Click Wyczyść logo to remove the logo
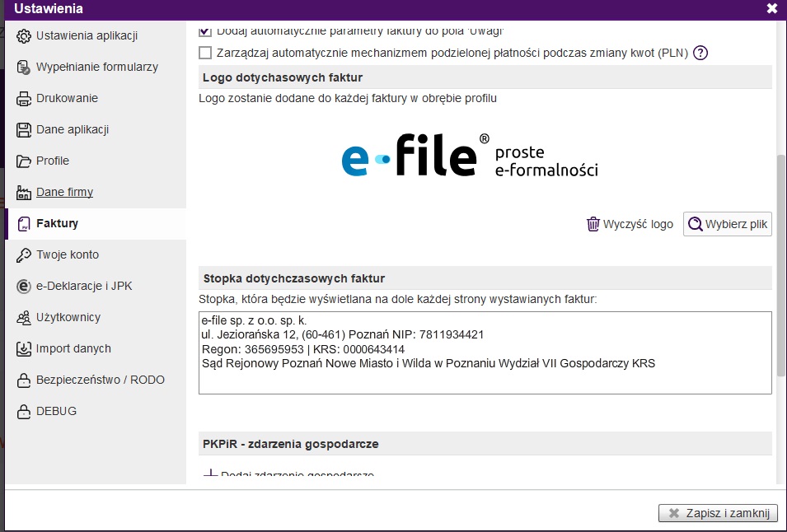Screen dimensions: 787x532 pyautogui.click(x=630, y=224)
